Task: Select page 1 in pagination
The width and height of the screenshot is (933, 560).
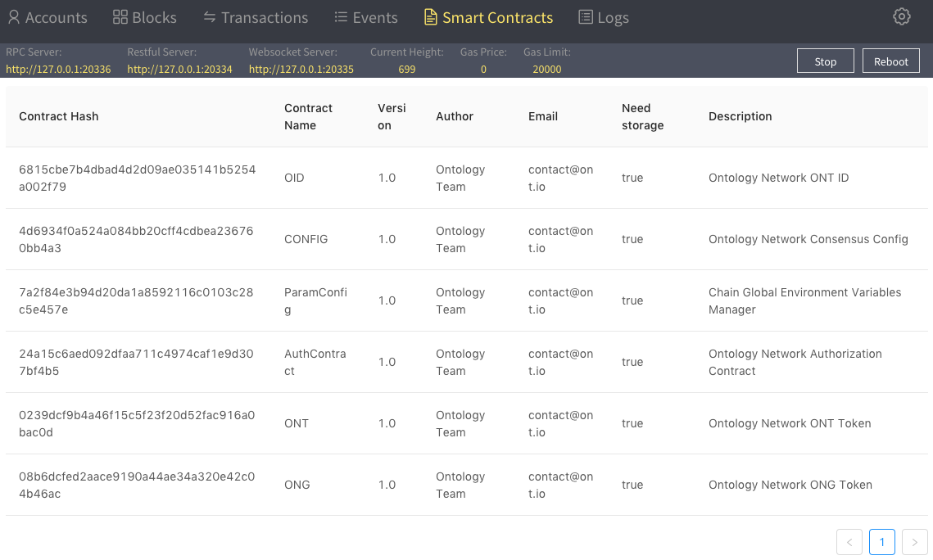Action: click(882, 541)
